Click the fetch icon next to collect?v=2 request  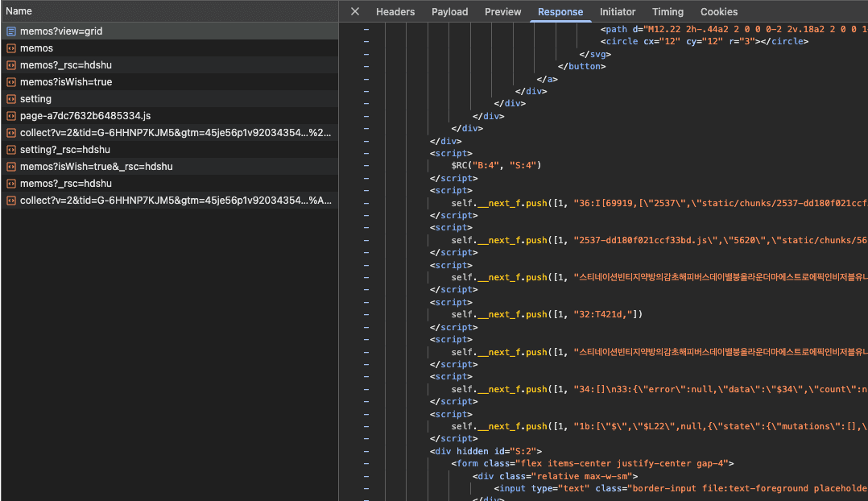tap(10, 132)
